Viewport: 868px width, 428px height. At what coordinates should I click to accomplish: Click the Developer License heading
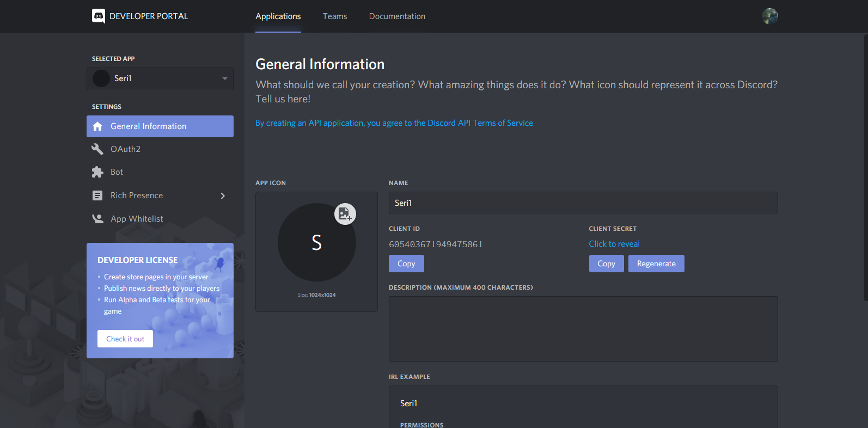pyautogui.click(x=138, y=260)
